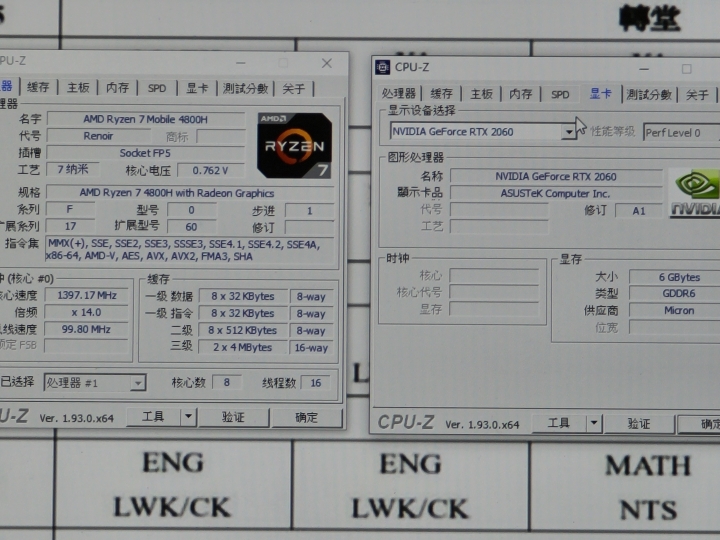Click the core count value 8
The image size is (720, 540).
click(x=227, y=382)
